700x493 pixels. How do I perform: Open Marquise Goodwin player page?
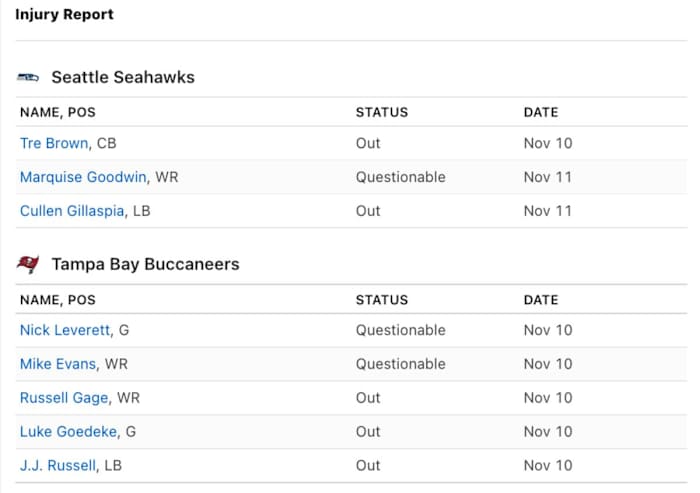tap(84, 177)
